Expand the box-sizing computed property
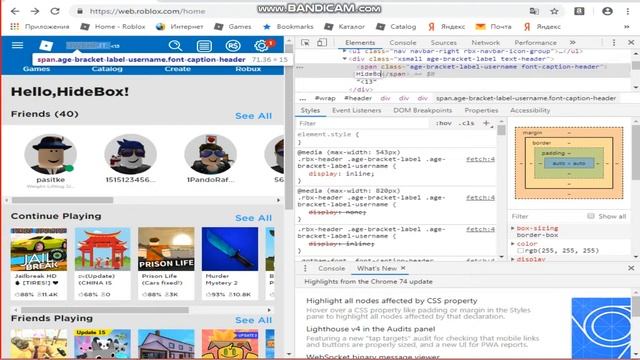 (513, 228)
